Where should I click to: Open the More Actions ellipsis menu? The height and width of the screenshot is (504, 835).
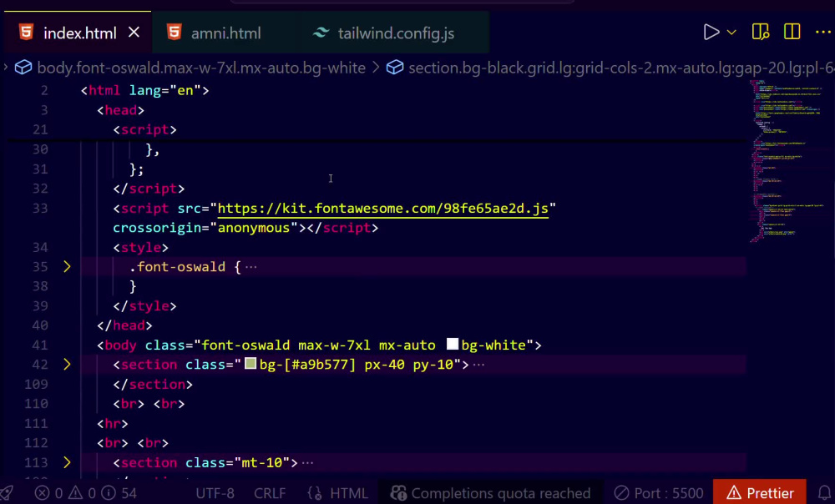pos(822,33)
